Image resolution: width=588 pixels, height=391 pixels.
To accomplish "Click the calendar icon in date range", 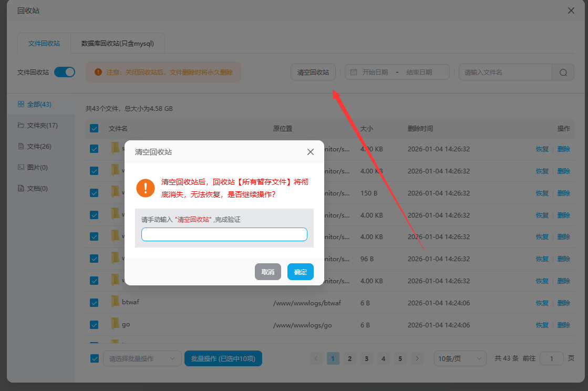I will click(x=354, y=72).
